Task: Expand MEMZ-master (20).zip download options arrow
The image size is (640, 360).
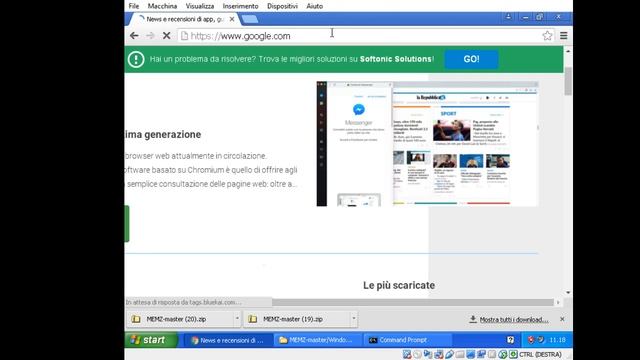Action: pos(237,318)
